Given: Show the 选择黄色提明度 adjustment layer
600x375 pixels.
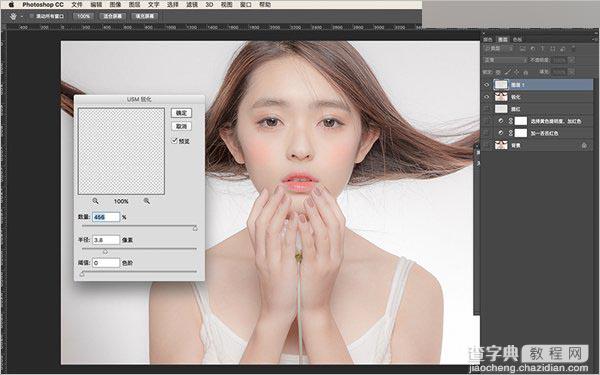Looking at the screenshot, I should (487, 121).
